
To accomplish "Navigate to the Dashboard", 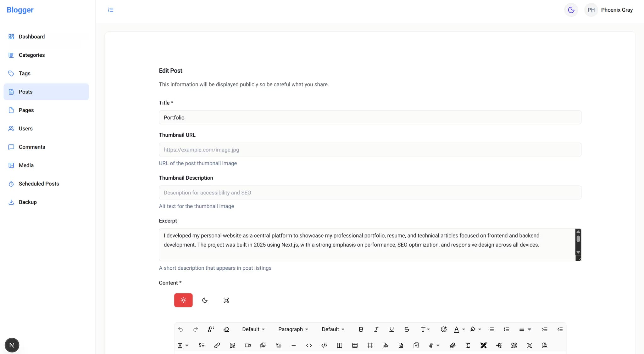I will point(31,37).
